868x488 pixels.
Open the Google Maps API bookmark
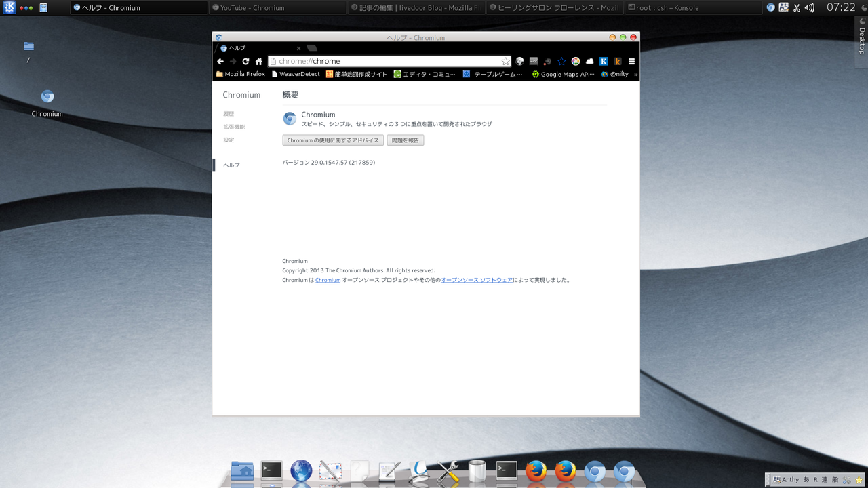[563, 74]
